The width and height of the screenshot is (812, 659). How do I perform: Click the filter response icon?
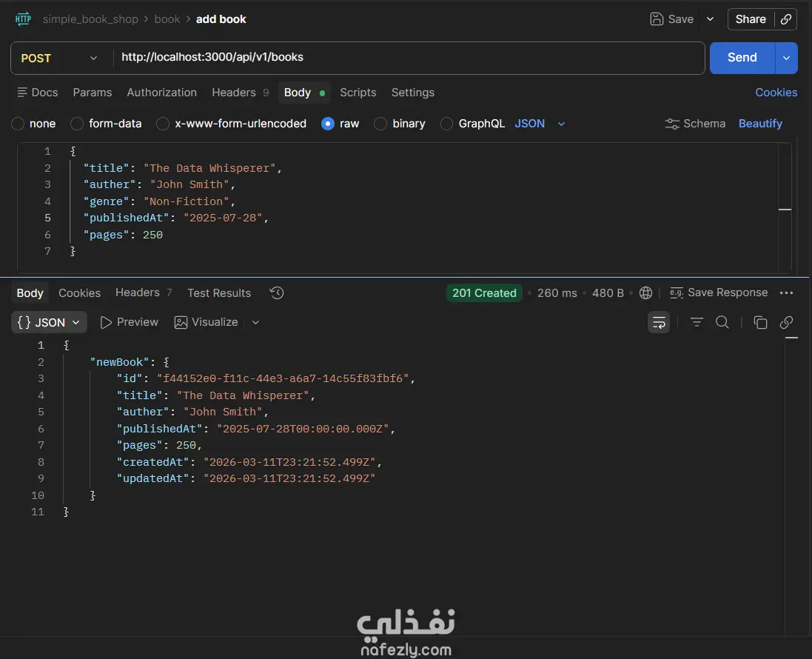(x=697, y=322)
